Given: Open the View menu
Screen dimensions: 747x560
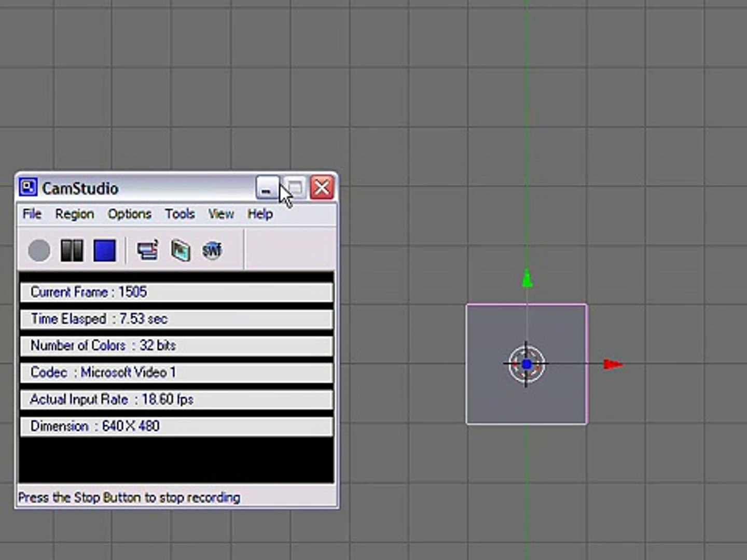Looking at the screenshot, I should coord(221,214).
